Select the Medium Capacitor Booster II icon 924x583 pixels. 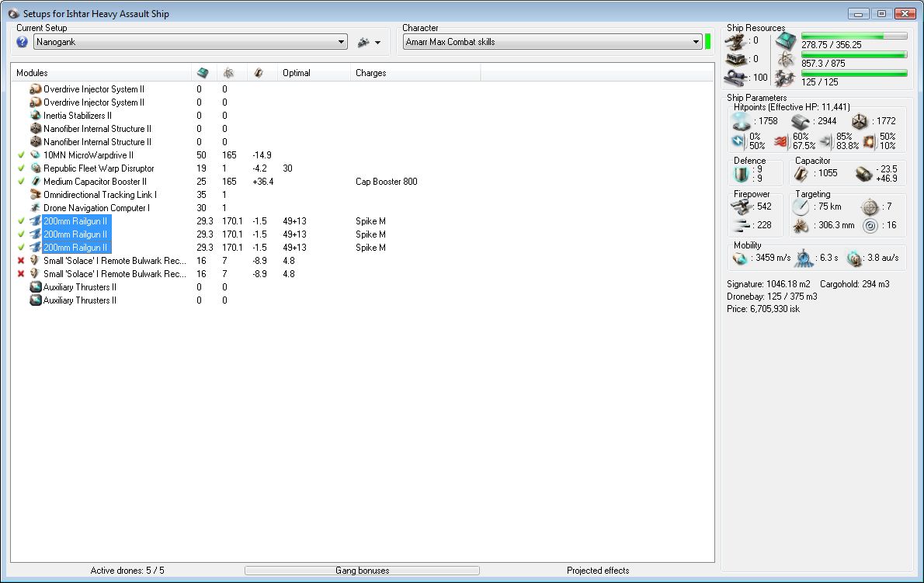click(36, 182)
